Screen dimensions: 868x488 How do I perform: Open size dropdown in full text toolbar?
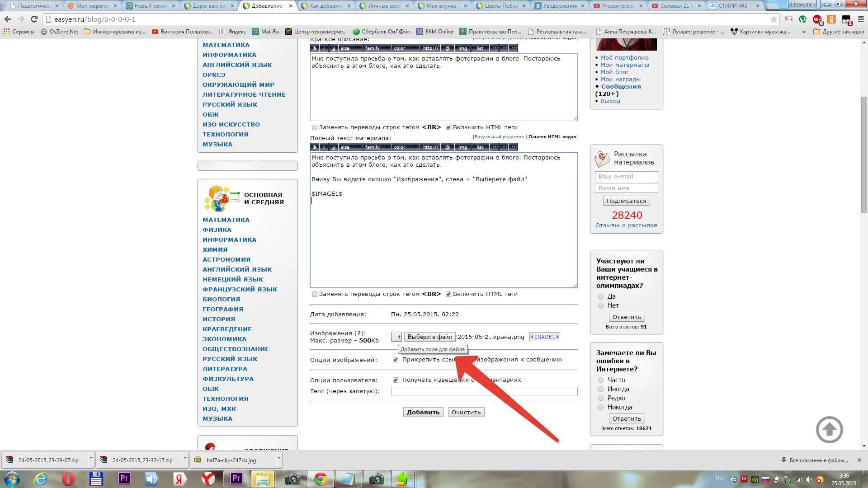click(350, 147)
